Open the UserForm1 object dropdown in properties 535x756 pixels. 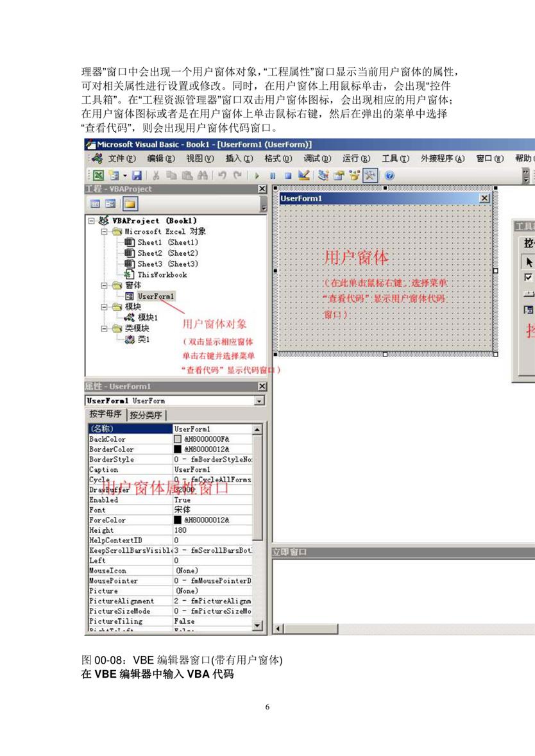coord(259,401)
